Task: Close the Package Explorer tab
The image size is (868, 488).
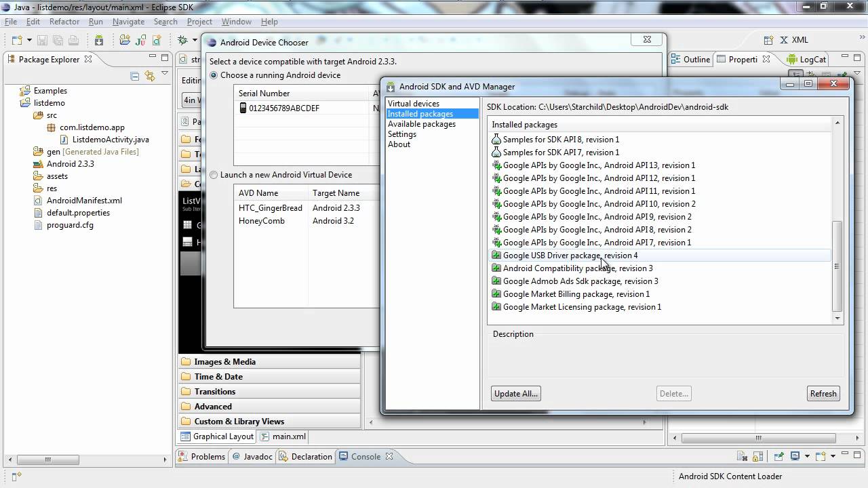Action: point(88,60)
